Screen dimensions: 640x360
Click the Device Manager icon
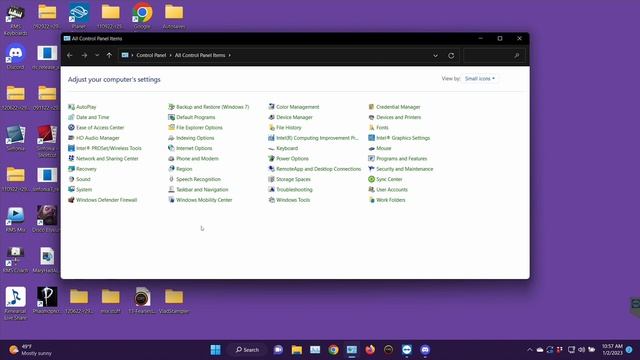click(271, 117)
